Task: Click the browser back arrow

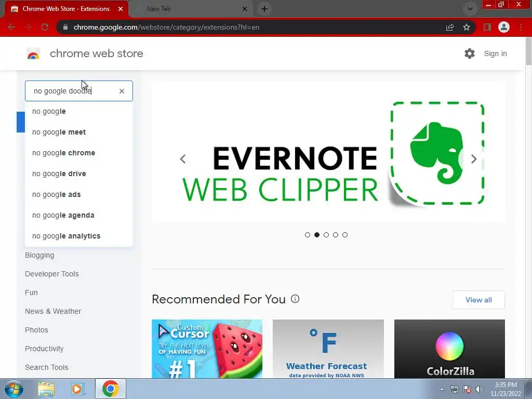Action: point(11,27)
